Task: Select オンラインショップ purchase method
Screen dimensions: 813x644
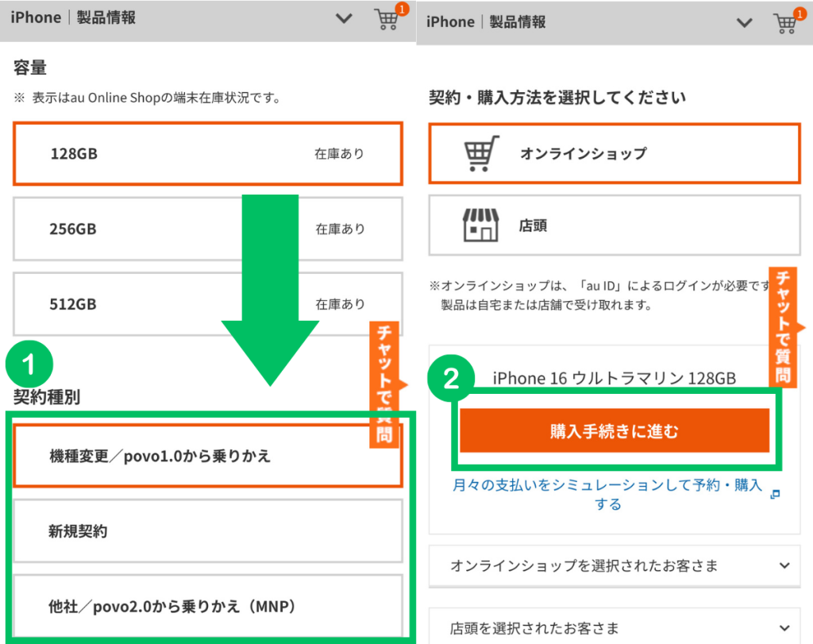Action: pos(615,153)
